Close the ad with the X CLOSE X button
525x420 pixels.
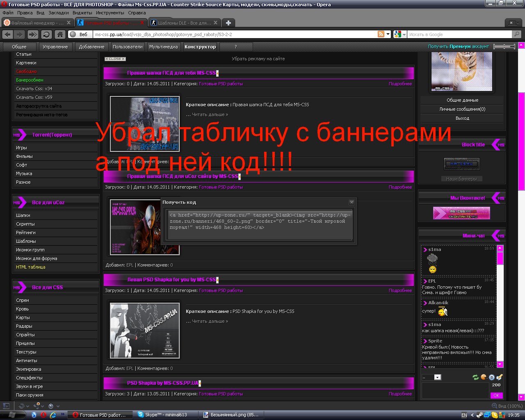tap(115, 59)
